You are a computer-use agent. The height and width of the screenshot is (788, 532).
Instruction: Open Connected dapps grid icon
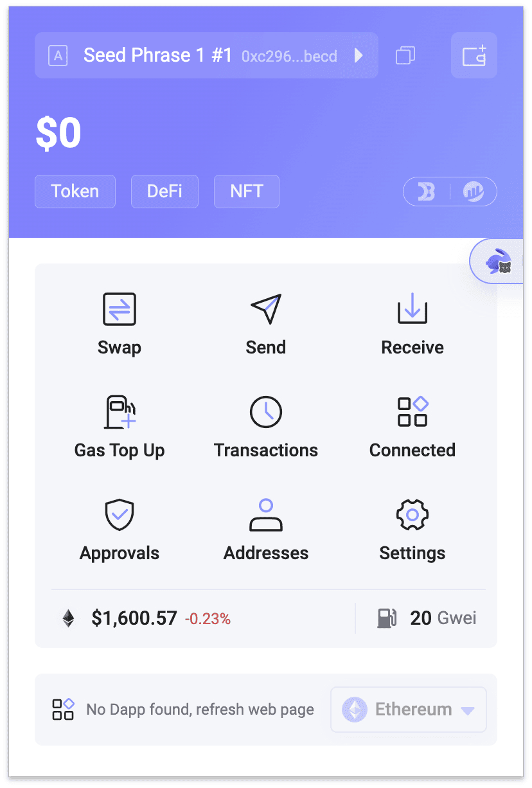412,412
